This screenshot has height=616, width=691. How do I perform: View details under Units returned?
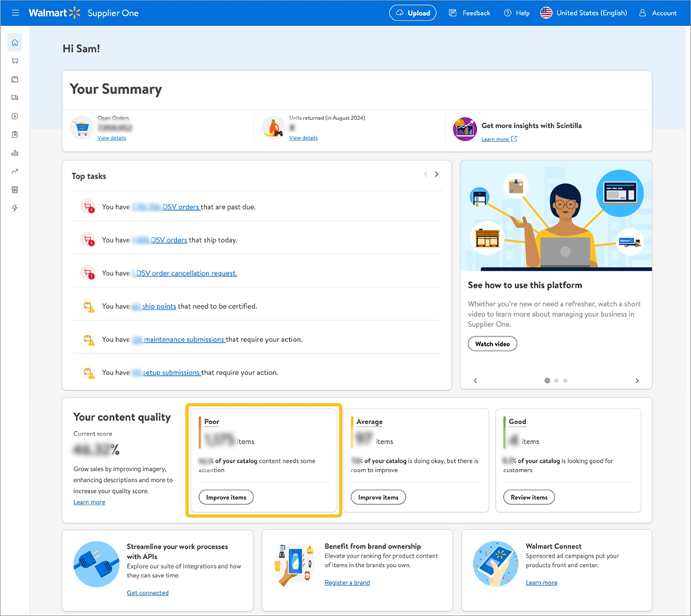tap(303, 138)
